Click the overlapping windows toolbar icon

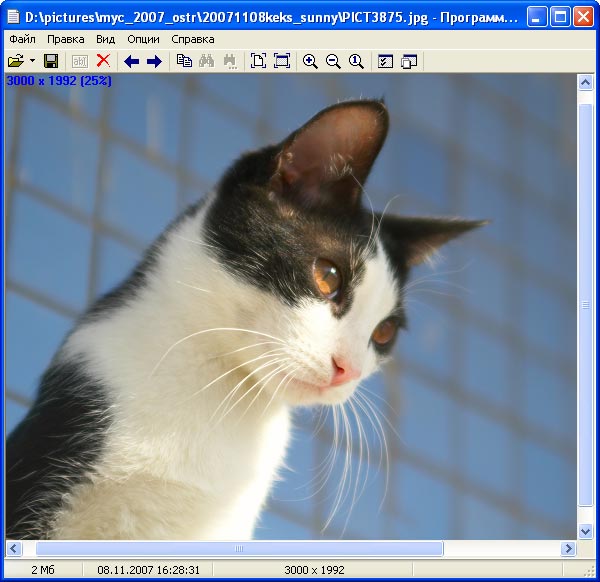pyautogui.click(x=409, y=62)
